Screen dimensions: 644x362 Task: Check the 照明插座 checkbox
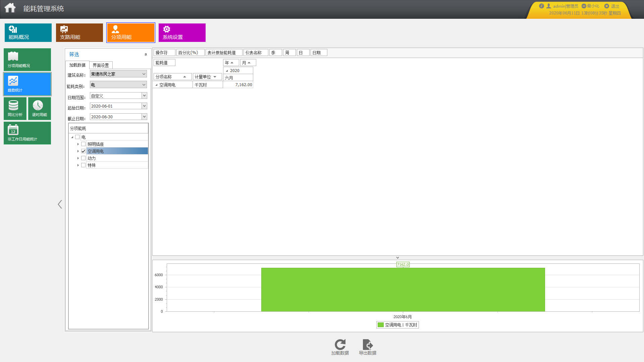[84, 144]
